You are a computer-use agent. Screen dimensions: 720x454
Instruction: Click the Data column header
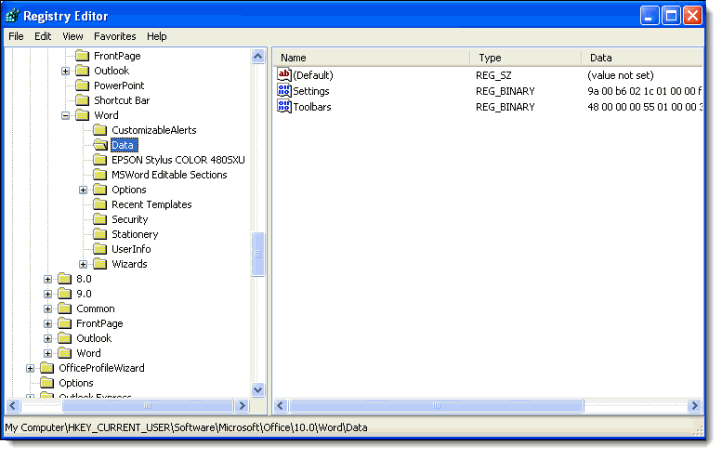[642, 58]
